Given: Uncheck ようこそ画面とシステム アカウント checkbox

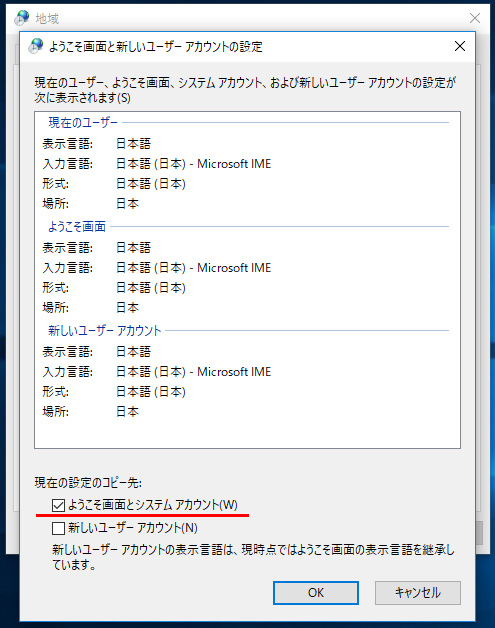Looking at the screenshot, I should pos(58,505).
